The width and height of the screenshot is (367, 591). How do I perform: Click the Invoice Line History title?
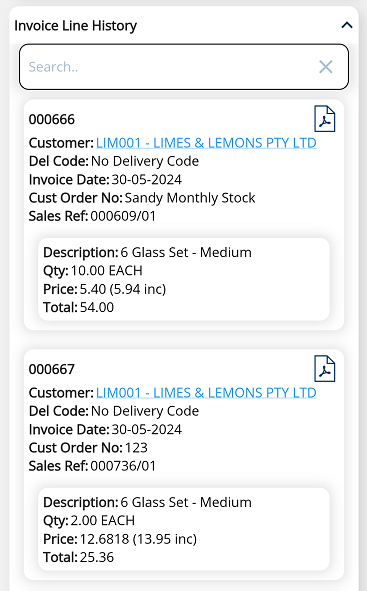(75, 26)
